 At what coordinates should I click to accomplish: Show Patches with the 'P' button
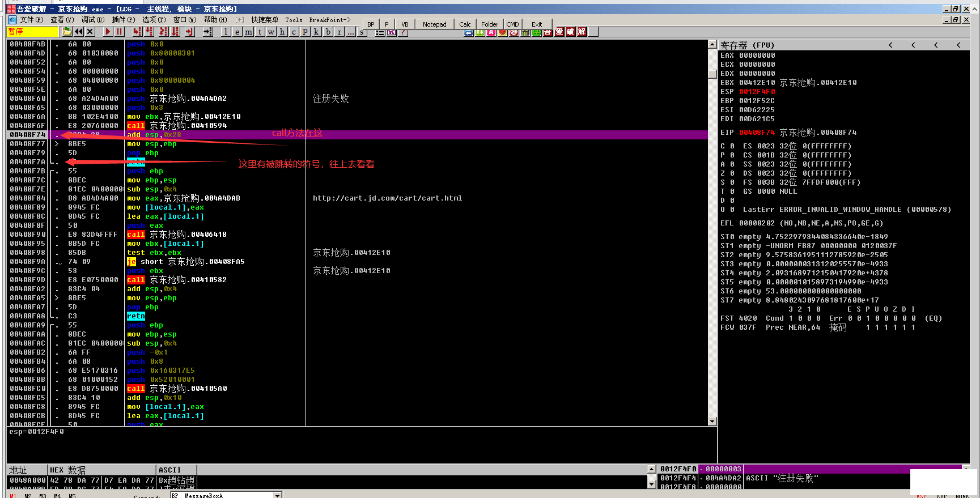(x=305, y=32)
